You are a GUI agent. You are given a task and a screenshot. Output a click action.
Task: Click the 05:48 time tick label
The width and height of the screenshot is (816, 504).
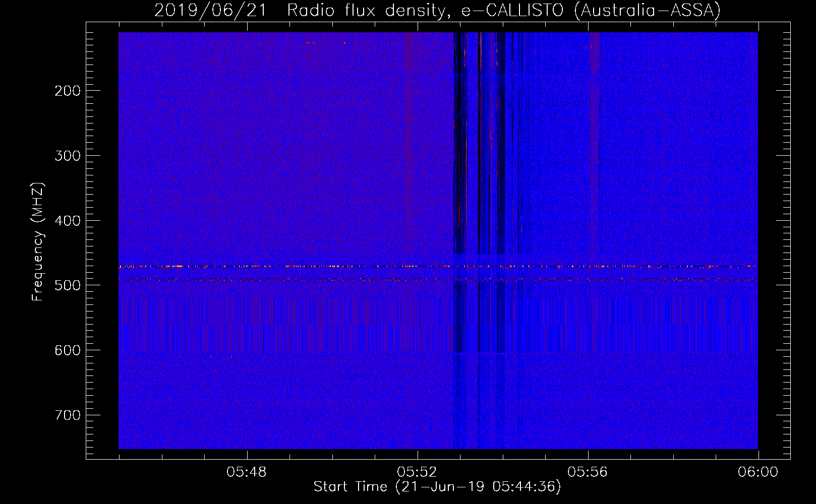point(247,472)
